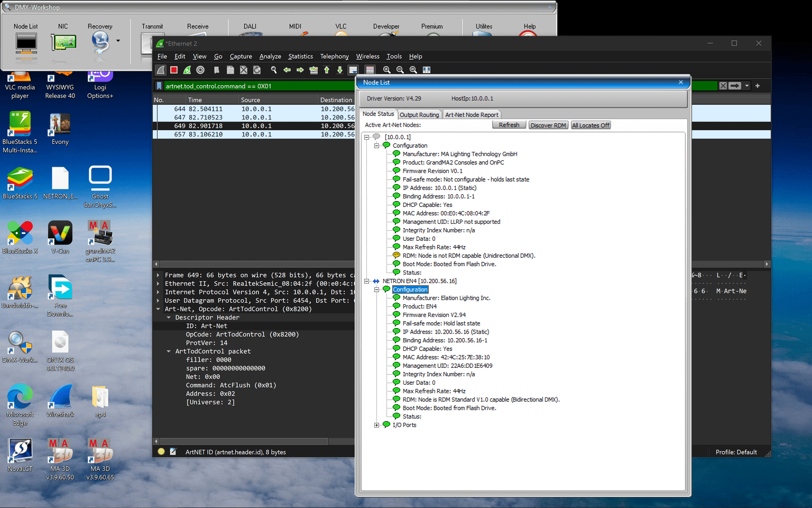Select the Node Status tab

pos(379,114)
